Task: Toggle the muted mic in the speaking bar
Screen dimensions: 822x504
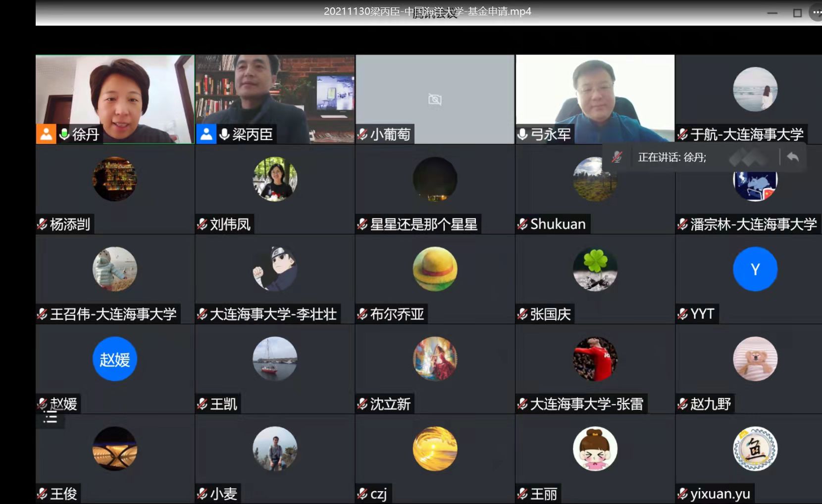Action: (617, 157)
